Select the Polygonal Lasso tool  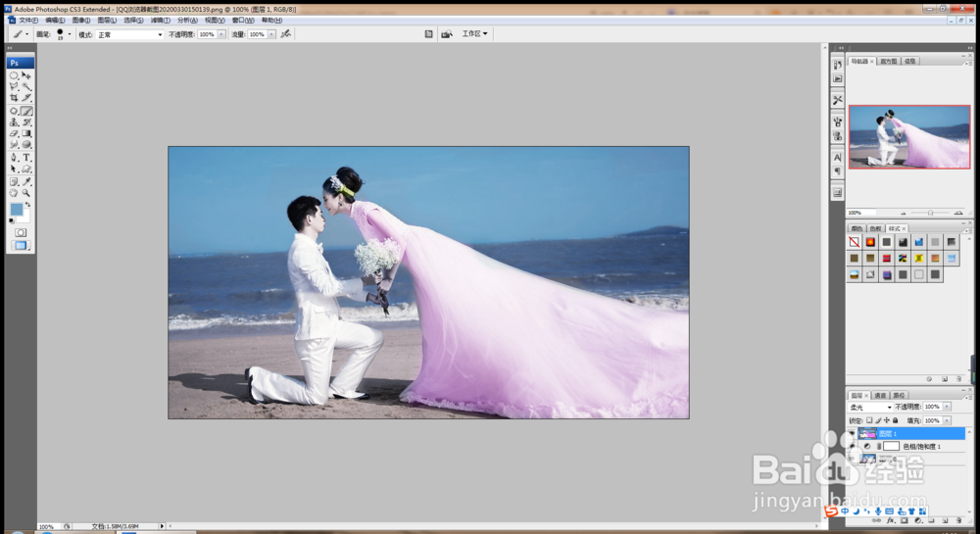coord(14,86)
